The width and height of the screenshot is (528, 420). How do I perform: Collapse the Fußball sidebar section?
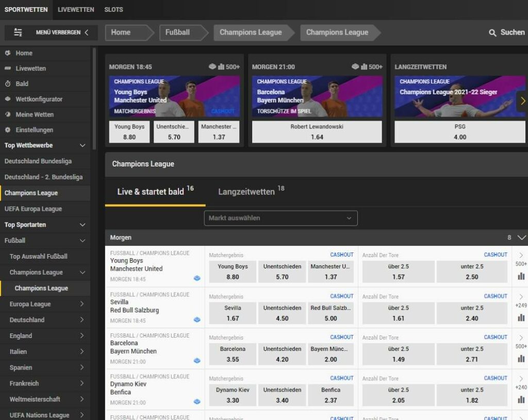pyautogui.click(x=82, y=241)
